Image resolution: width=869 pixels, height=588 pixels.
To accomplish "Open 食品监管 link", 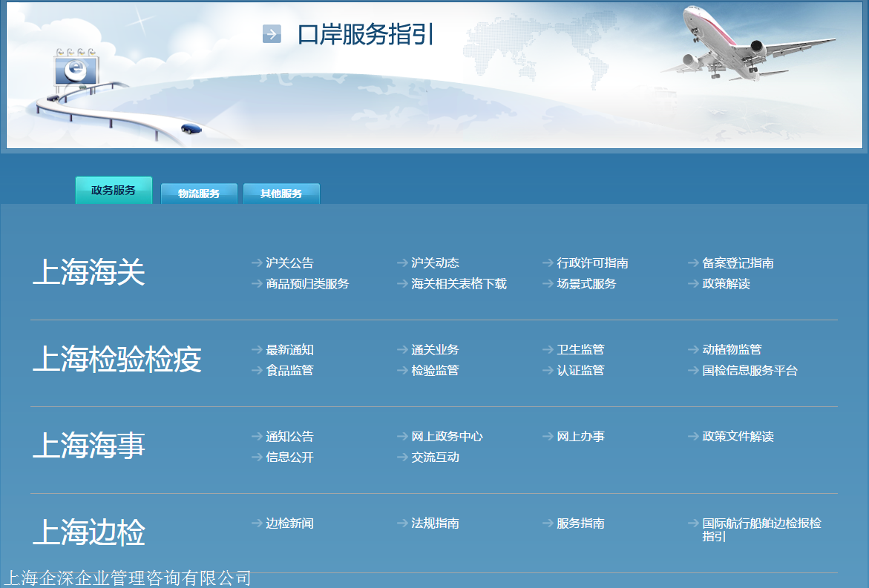I will tap(290, 371).
